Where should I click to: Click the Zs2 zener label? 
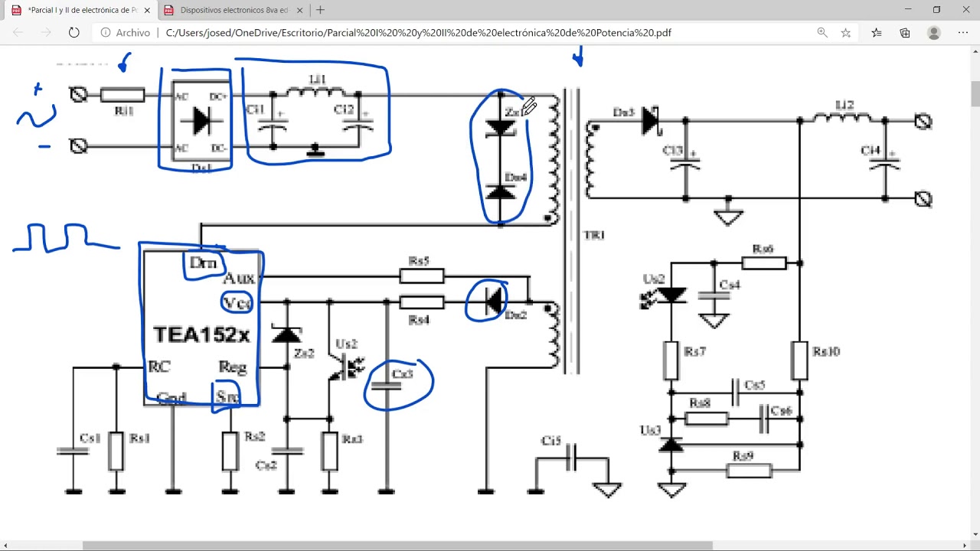tap(304, 354)
